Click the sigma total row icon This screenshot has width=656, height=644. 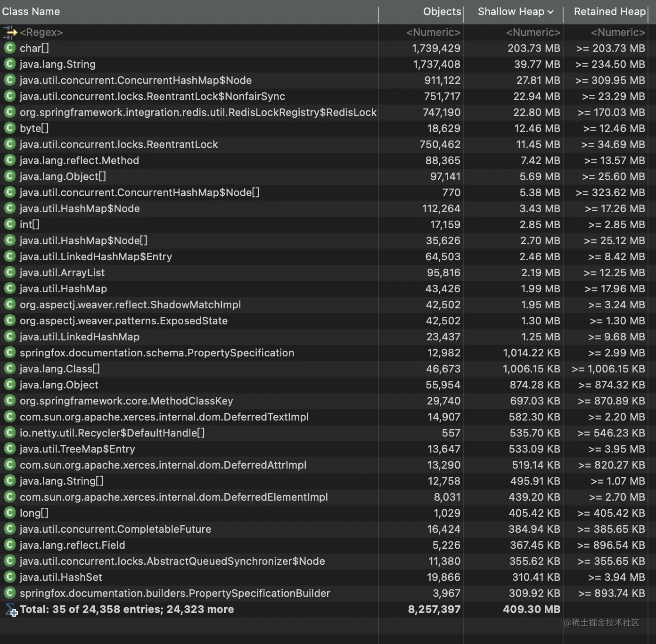click(11, 610)
